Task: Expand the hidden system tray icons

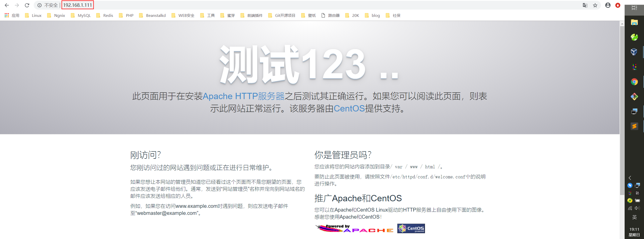Action: (x=630, y=178)
